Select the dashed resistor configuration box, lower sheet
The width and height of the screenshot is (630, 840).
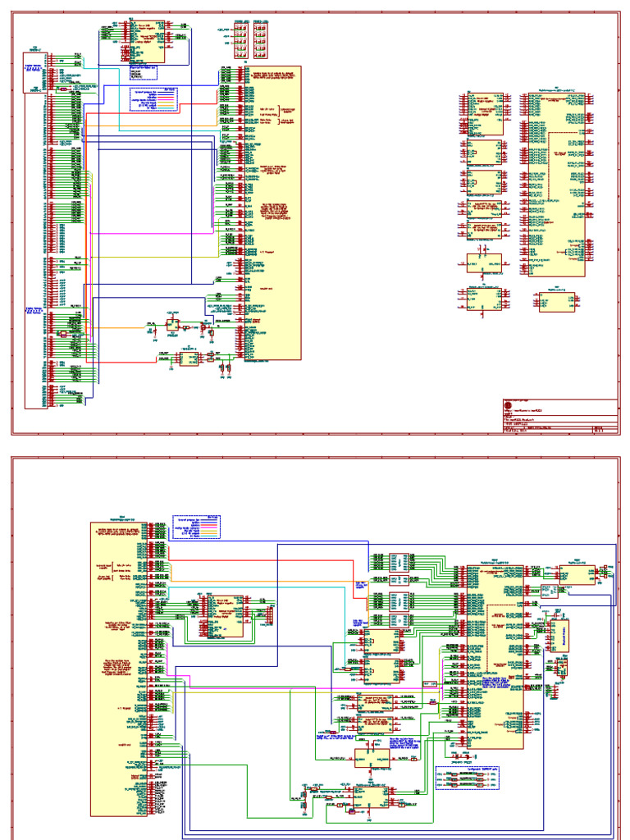(467, 778)
